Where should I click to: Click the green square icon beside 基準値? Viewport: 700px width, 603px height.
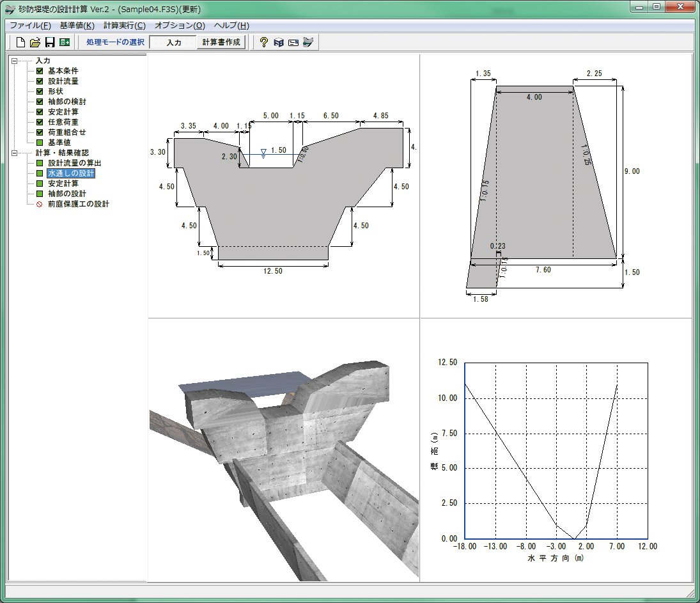40,143
